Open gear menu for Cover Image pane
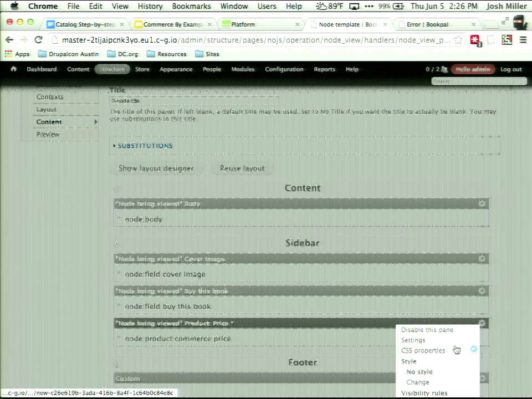The height and width of the screenshot is (399, 532). coord(482,259)
